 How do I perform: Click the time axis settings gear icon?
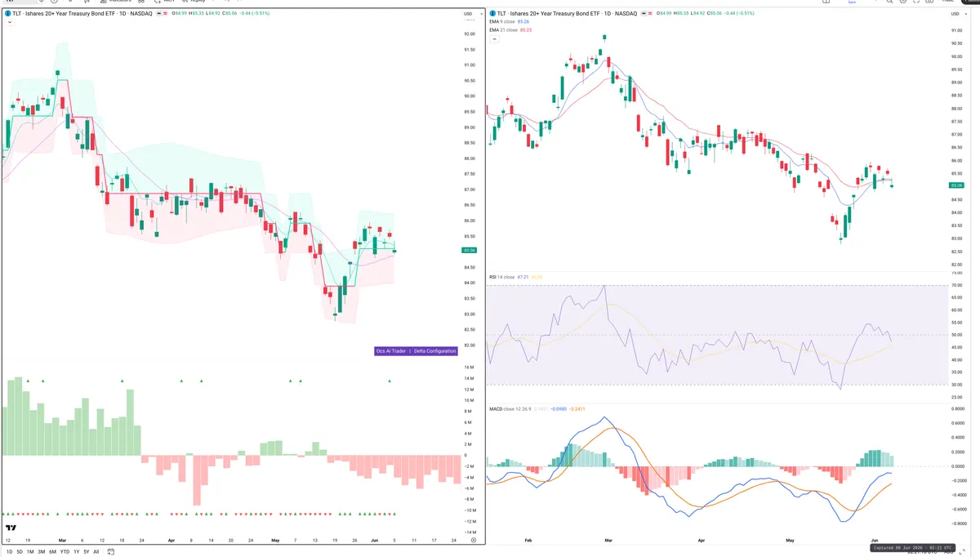[x=474, y=541]
